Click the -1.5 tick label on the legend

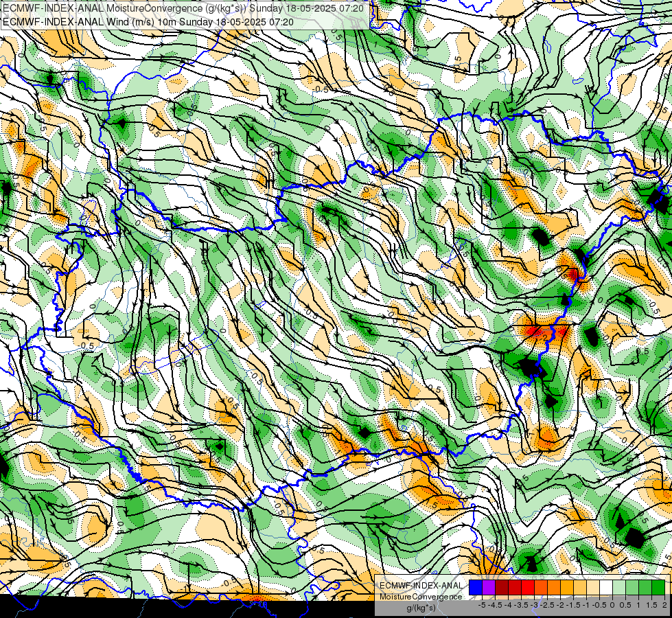tap(573, 605)
